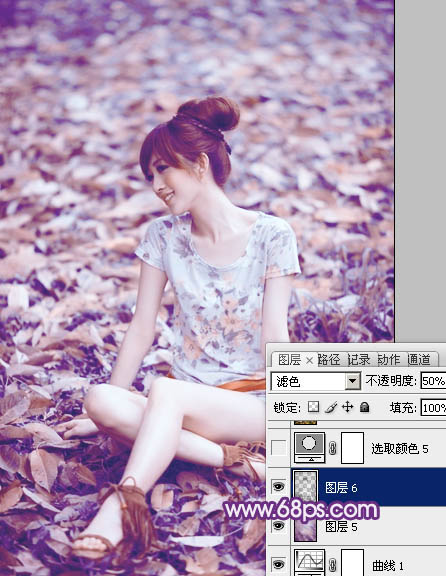Viewport: 446px width, 576px height.
Task: Click the 选取颜色 5 adjustment layer icon
Action: click(309, 447)
